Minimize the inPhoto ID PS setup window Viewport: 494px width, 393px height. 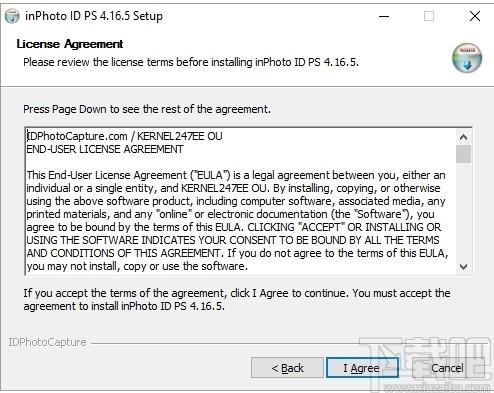click(x=384, y=16)
